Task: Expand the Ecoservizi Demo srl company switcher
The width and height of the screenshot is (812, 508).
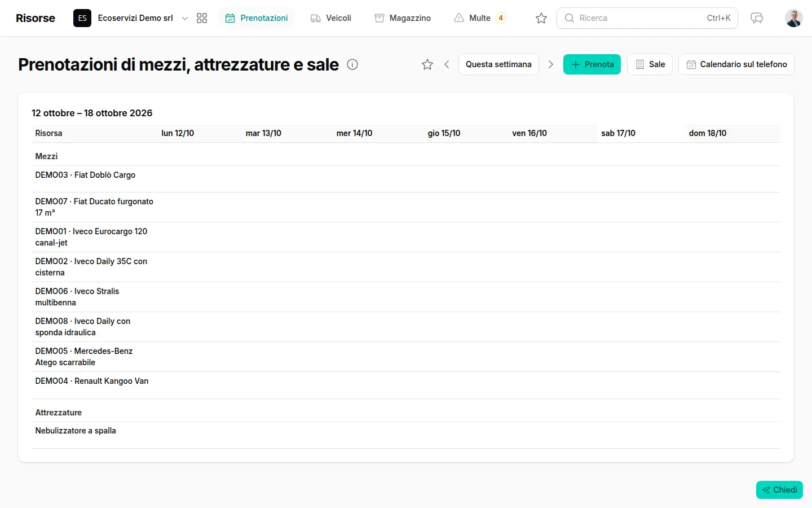Action: pos(185,19)
